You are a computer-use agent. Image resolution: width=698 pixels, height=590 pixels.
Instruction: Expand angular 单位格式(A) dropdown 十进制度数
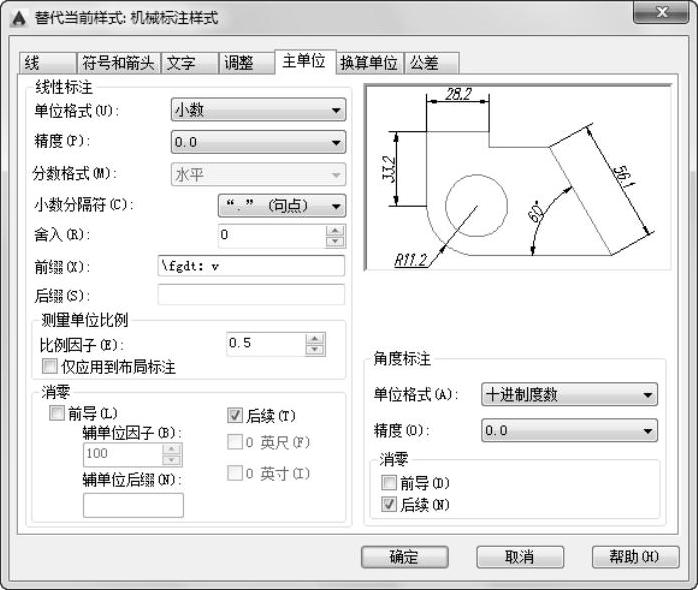pyautogui.click(x=569, y=395)
